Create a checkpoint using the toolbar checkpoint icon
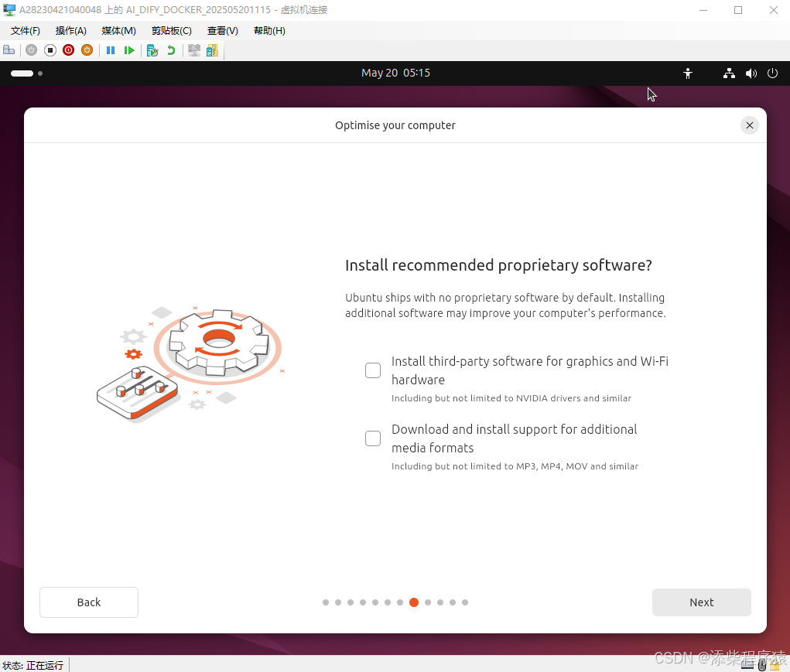The image size is (790, 672). (152, 50)
